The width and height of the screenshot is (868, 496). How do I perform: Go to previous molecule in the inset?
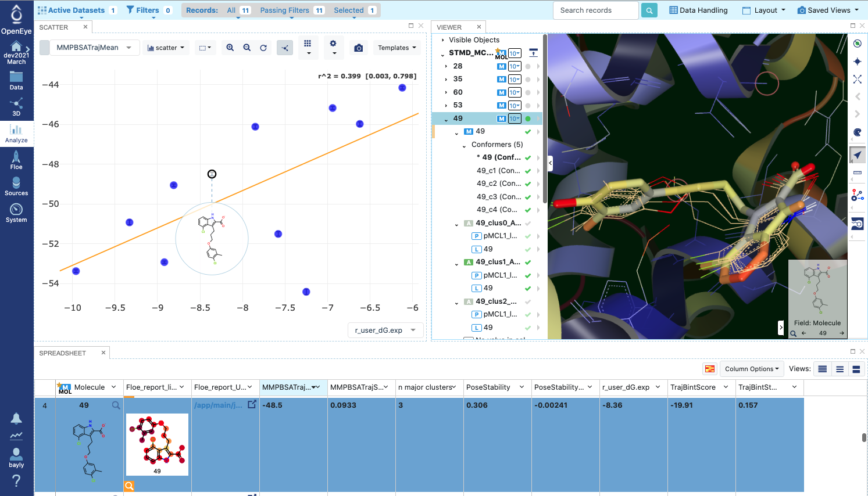click(x=804, y=333)
